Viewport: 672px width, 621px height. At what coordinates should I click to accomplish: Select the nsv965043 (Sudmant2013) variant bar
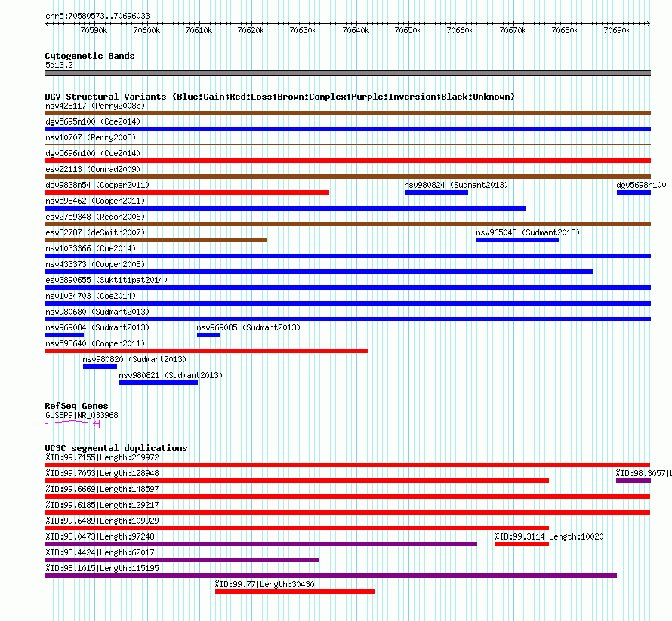517,240
